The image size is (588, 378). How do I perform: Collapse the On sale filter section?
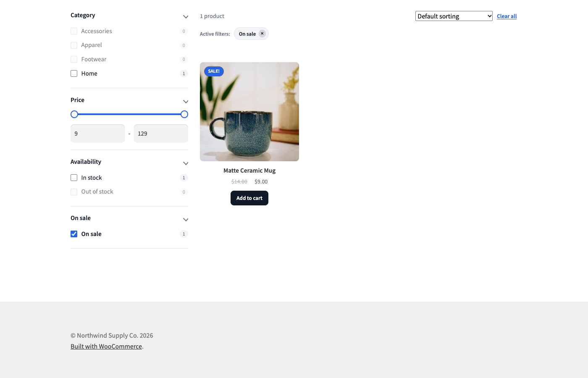pyautogui.click(x=186, y=220)
